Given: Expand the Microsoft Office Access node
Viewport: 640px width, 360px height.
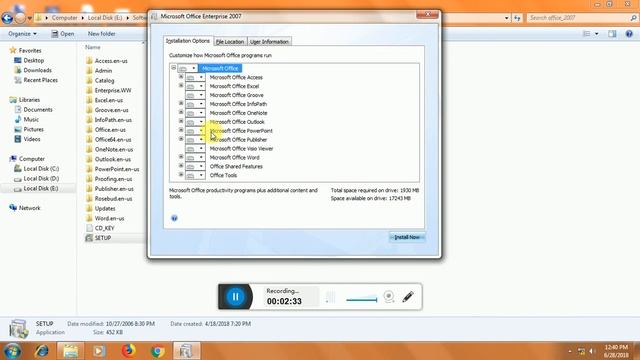Looking at the screenshot, I should [x=181, y=77].
